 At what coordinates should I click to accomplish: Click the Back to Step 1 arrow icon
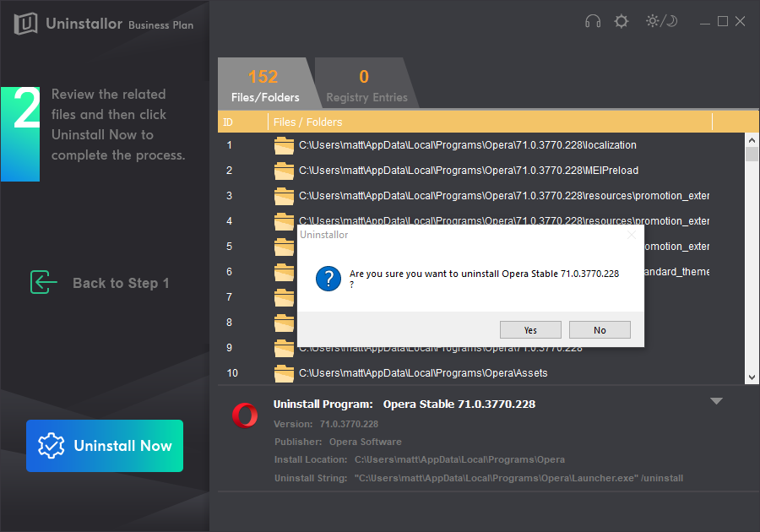click(43, 282)
